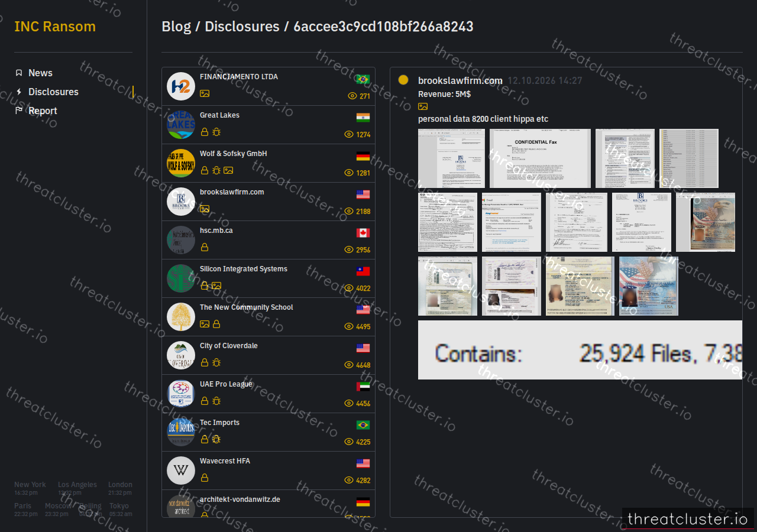The image size is (757, 532).
Task: Click the Brazil flag on FINANCIAMENTO LTDA
Action: click(363, 79)
